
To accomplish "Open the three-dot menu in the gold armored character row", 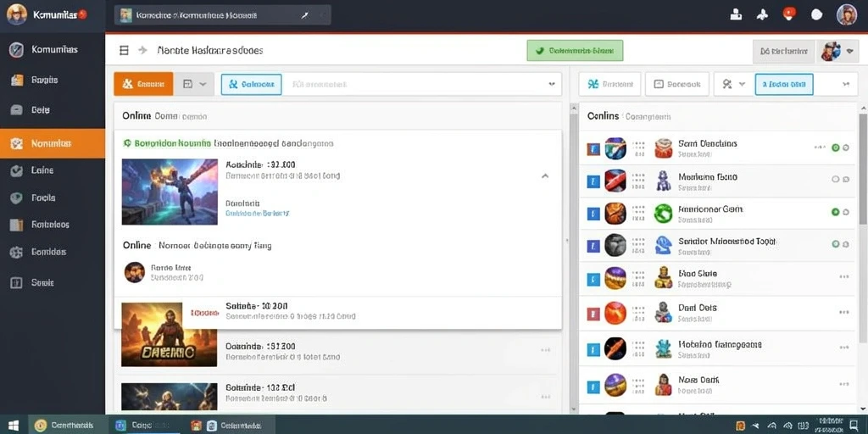I will [843, 276].
